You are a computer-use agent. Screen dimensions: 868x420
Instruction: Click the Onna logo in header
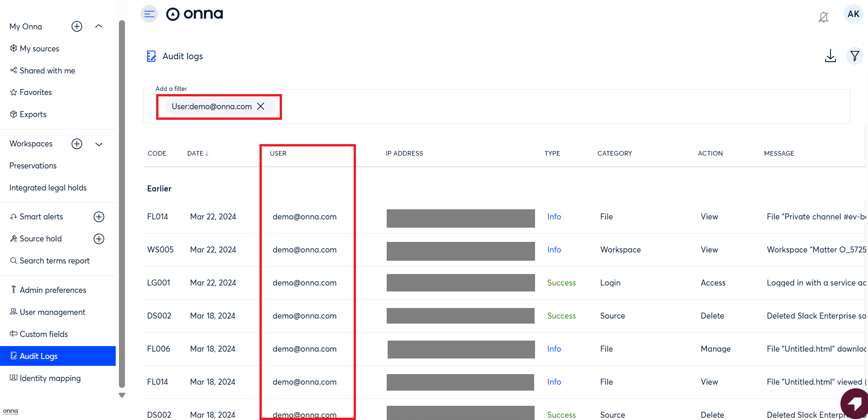[195, 14]
